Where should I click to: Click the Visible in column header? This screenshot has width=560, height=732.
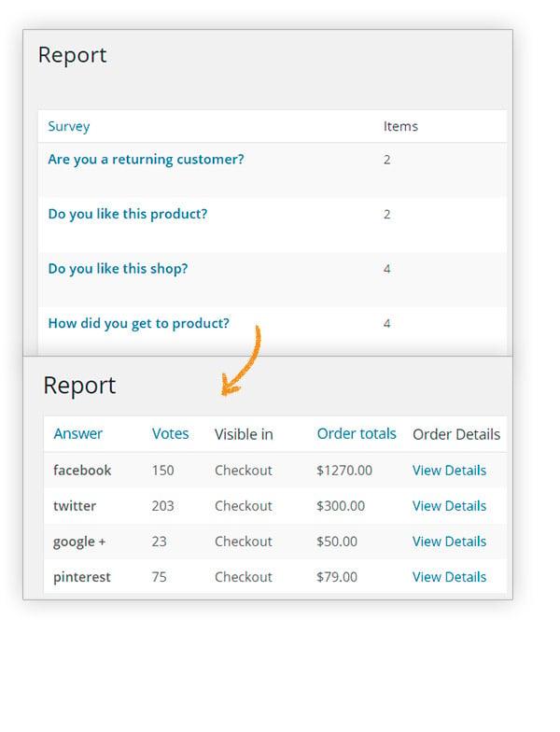point(244,434)
